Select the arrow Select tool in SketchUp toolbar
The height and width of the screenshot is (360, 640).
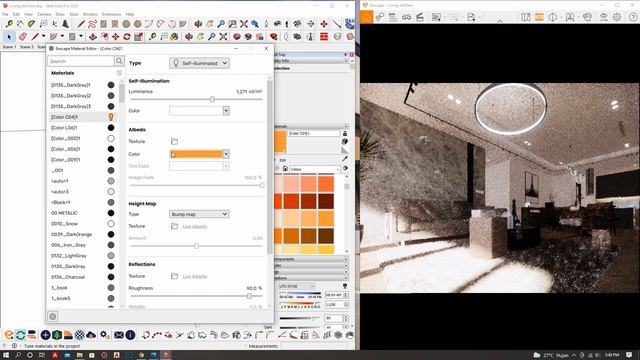pos(9,37)
